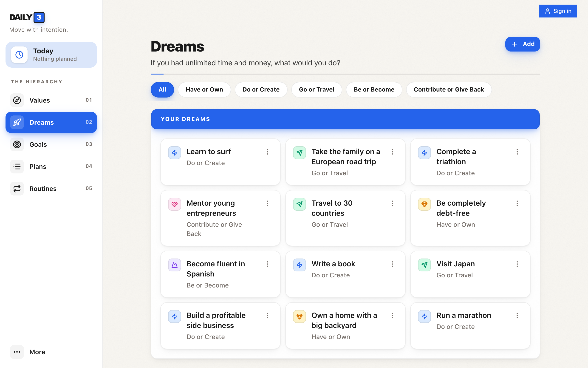Click crown icon on Become fluent in Spanish card
The image size is (588, 368).
point(175,265)
